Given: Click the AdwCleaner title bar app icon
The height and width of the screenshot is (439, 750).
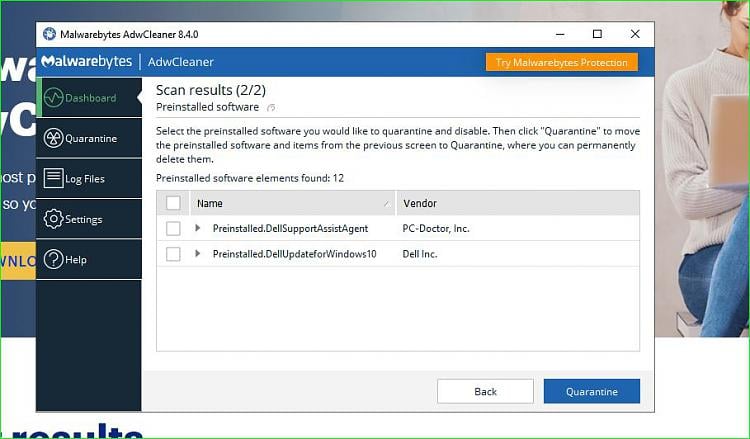Looking at the screenshot, I should tap(49, 34).
